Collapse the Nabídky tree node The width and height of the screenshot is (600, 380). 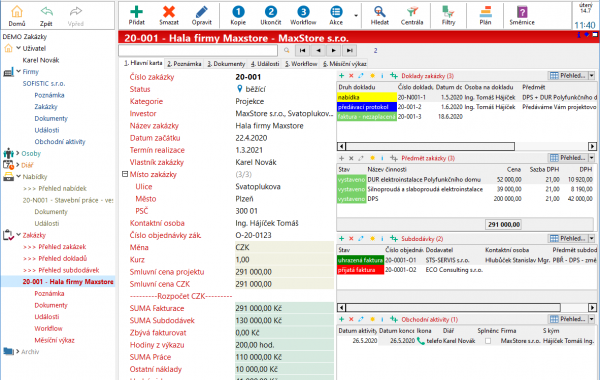pos(18,176)
